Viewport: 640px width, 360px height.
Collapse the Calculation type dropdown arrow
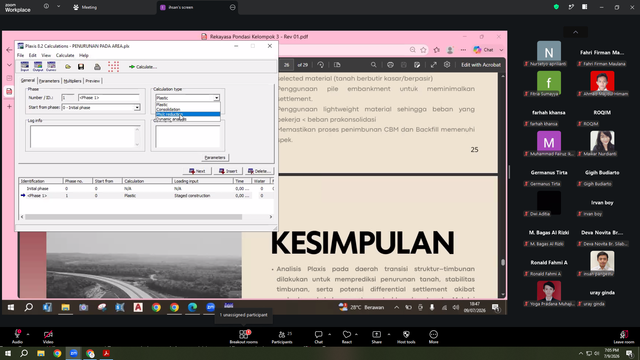click(216, 98)
